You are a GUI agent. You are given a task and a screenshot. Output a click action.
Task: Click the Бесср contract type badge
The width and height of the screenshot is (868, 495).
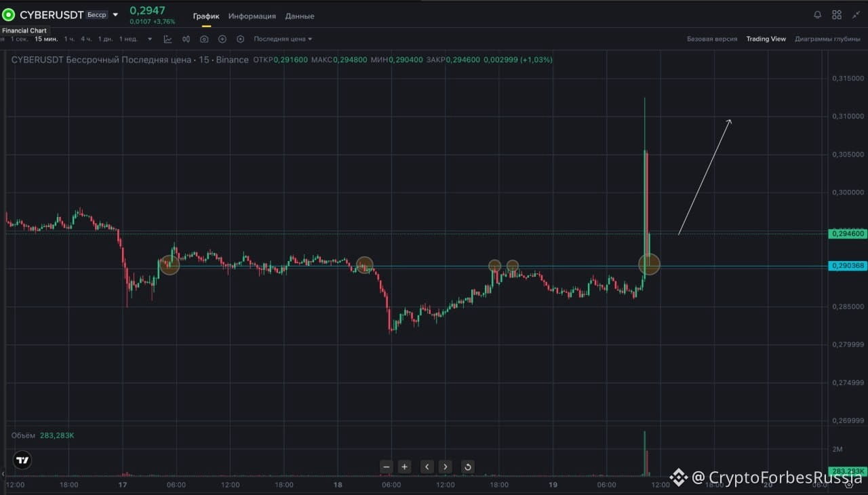tap(97, 14)
